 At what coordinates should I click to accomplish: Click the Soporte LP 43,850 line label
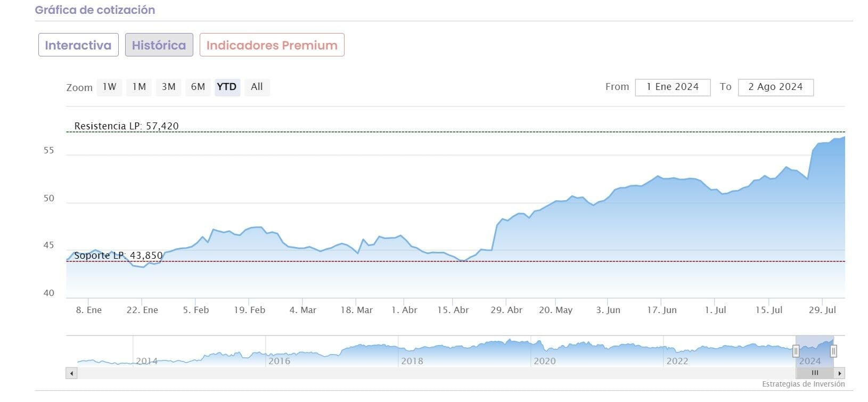tap(118, 256)
